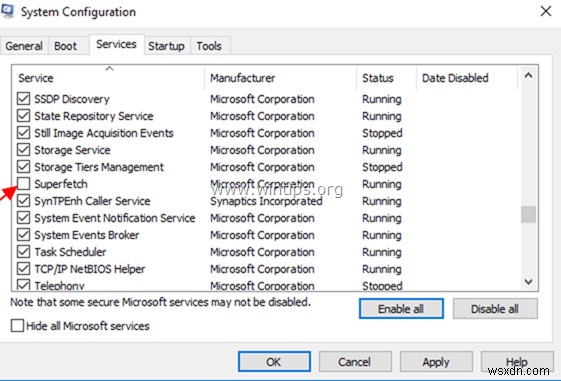Select the Services tab

click(x=116, y=44)
